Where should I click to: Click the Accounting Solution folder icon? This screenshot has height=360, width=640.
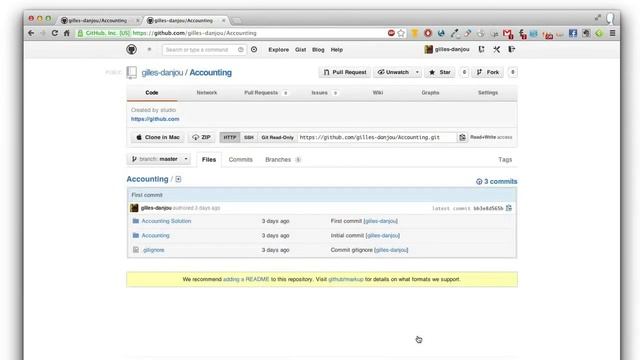pyautogui.click(x=136, y=221)
